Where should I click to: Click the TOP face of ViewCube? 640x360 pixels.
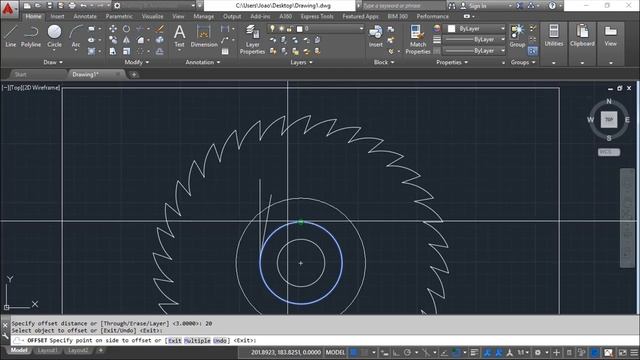[x=609, y=120]
